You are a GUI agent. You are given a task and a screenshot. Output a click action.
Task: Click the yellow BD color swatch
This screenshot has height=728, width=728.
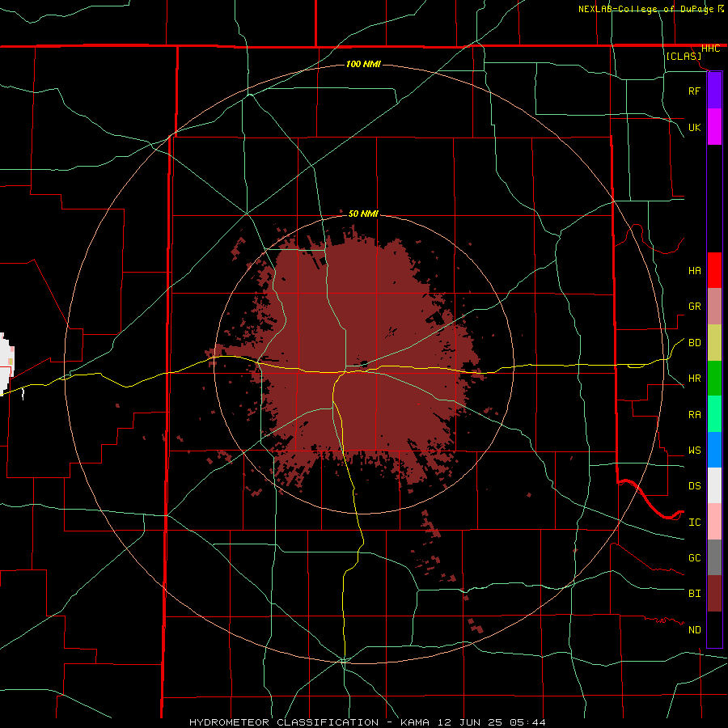[714, 343]
